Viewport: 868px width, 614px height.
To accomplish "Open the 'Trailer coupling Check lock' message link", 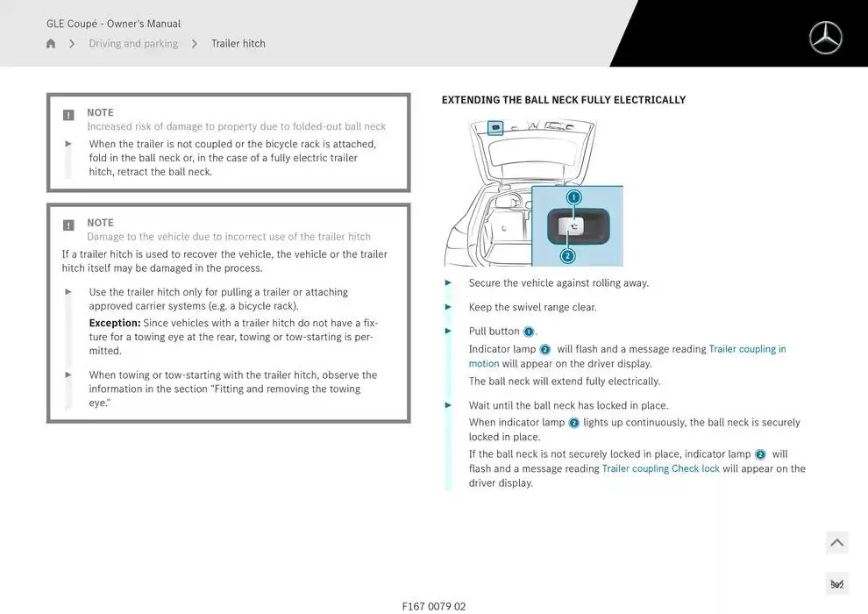I will (660, 468).
